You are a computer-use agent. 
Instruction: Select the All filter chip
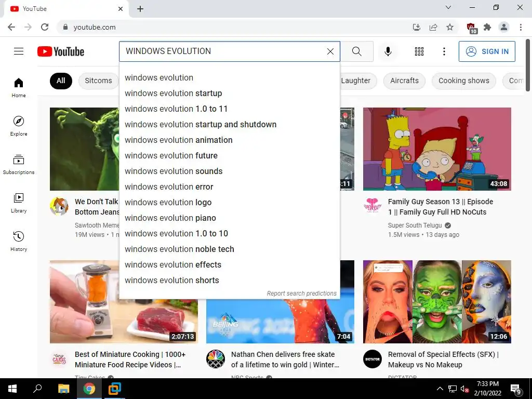[x=61, y=81]
